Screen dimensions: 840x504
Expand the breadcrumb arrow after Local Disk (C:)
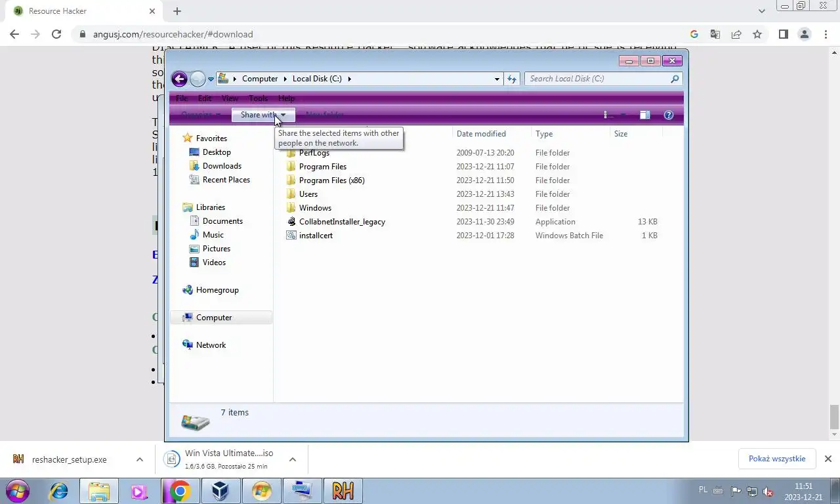(x=349, y=79)
